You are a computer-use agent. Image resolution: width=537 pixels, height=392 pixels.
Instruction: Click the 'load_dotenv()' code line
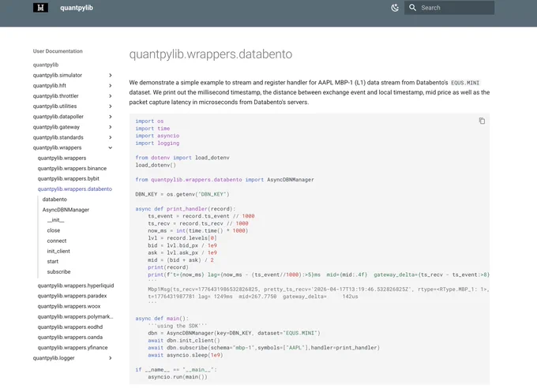pos(156,165)
